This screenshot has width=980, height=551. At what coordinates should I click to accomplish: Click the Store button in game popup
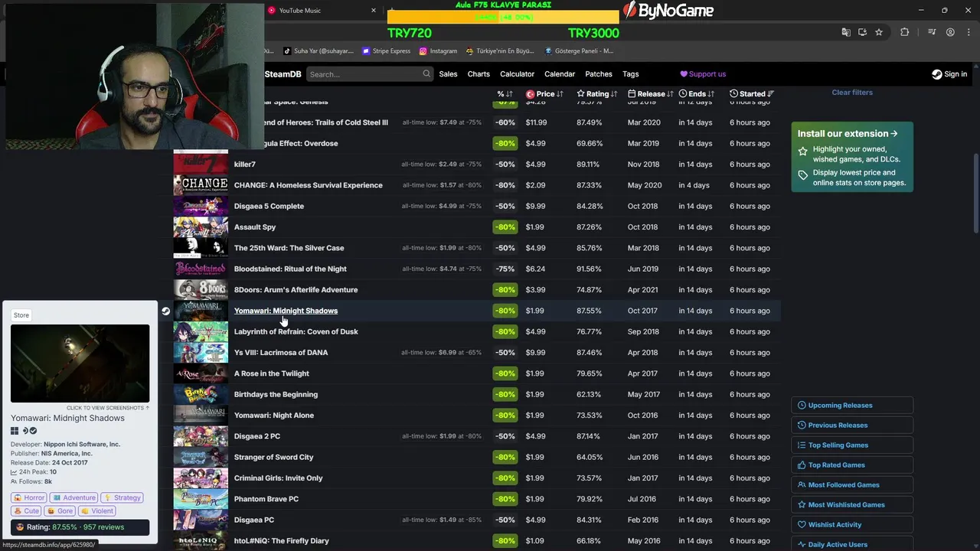point(21,315)
